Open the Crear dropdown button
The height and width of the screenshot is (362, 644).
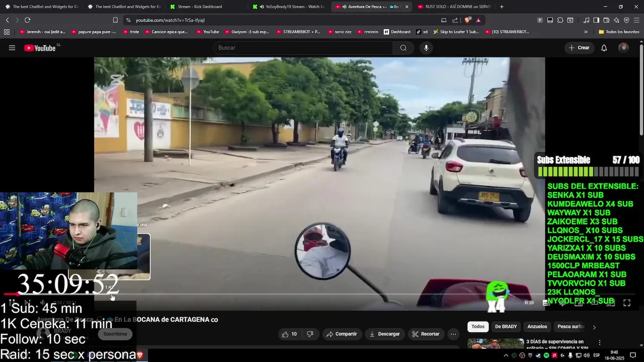pyautogui.click(x=579, y=48)
